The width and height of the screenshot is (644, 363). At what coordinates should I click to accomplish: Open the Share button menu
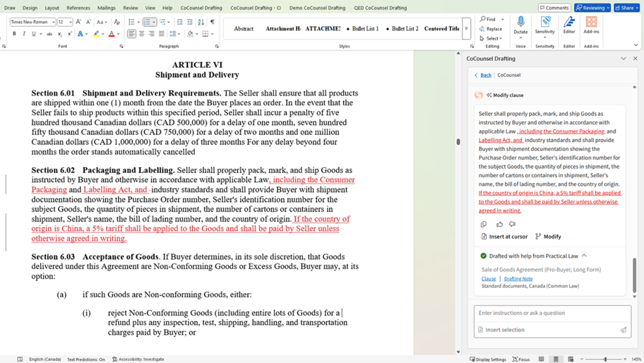click(626, 8)
